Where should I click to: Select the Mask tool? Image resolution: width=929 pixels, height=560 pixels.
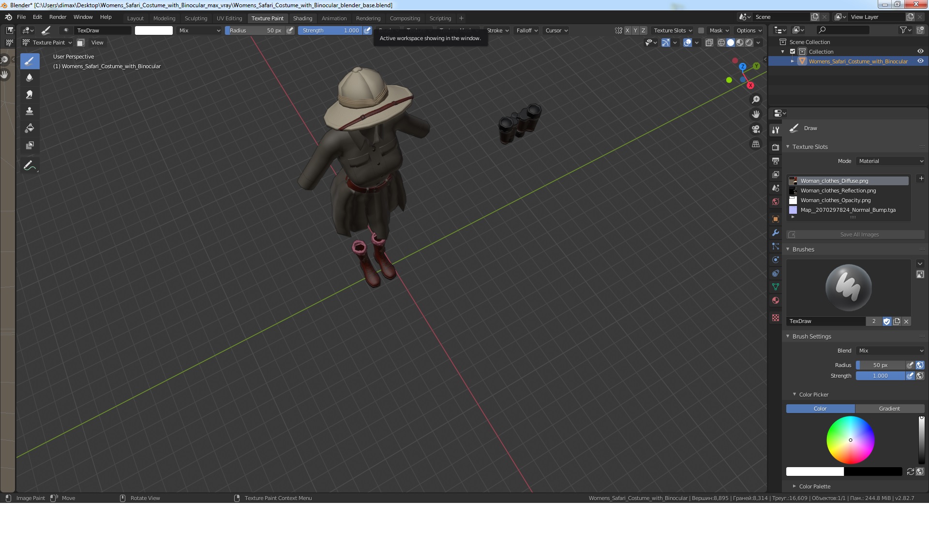point(30,145)
